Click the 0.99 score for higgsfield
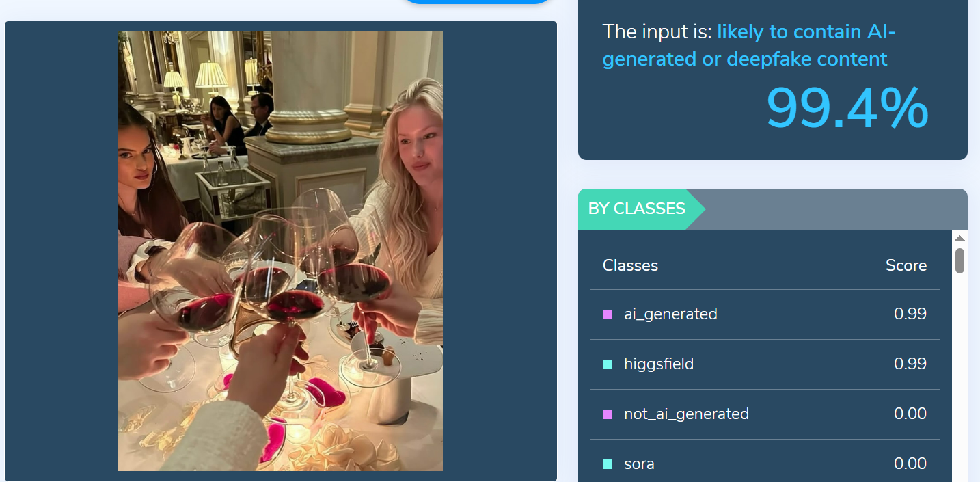980x482 pixels. pos(910,364)
